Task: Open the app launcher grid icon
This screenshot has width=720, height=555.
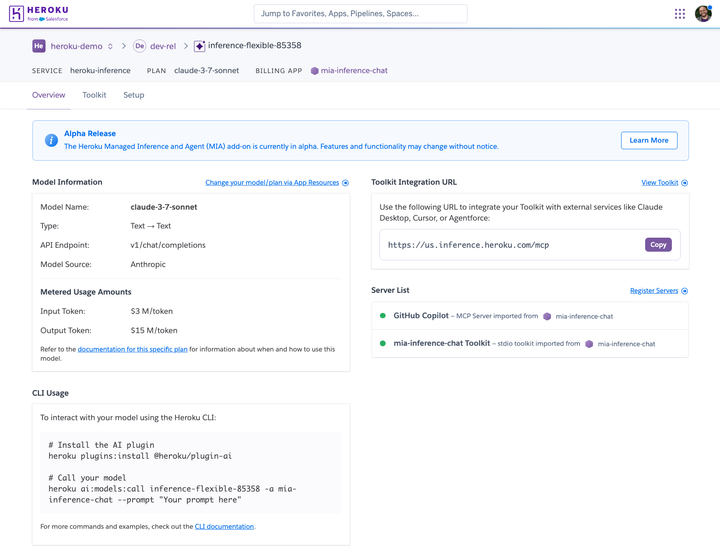Action: tap(680, 14)
